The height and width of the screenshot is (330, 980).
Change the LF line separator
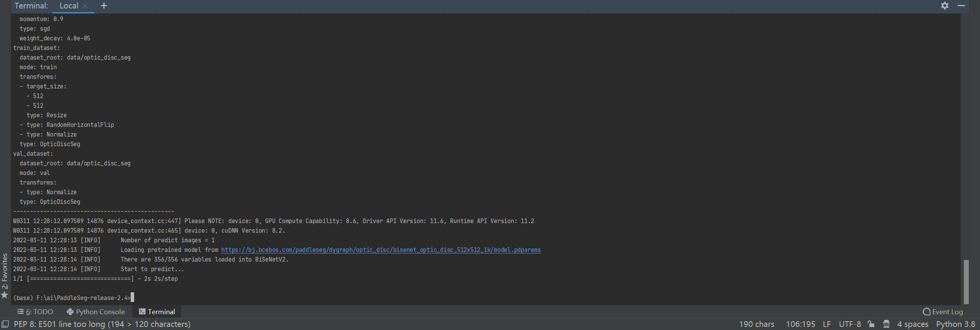[x=827, y=324]
